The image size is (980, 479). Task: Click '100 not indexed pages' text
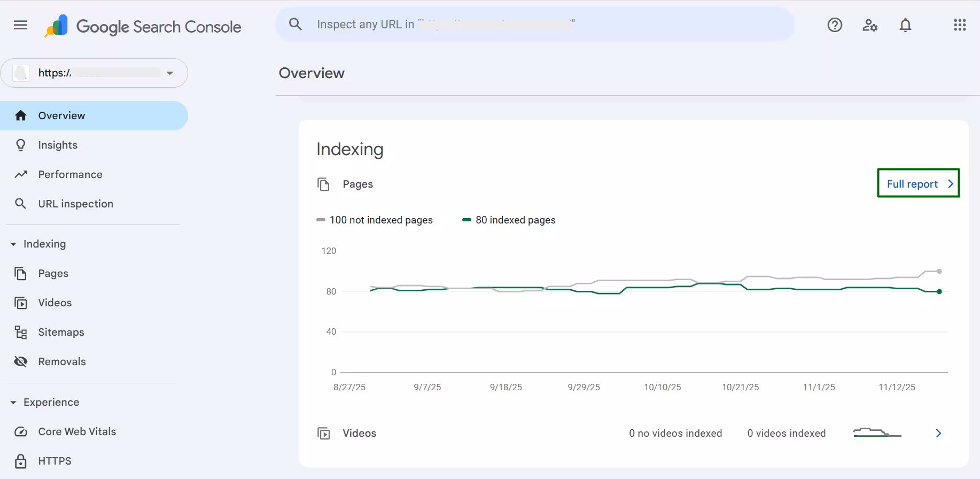click(381, 220)
